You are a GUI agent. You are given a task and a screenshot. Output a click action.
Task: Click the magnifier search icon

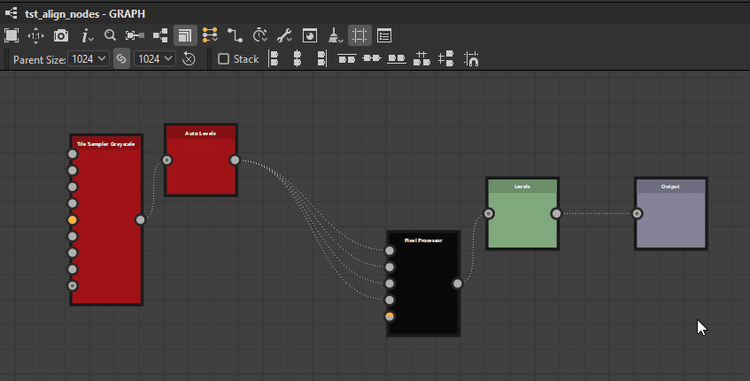110,35
